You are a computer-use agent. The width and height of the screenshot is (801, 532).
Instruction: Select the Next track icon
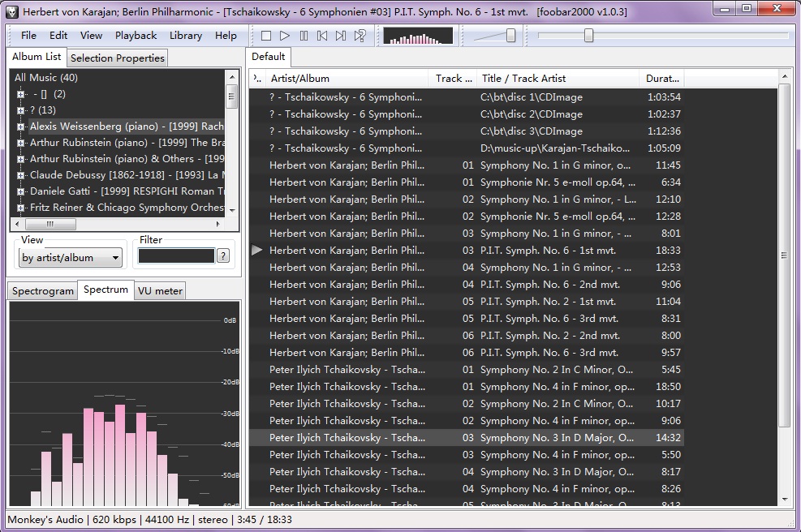pyautogui.click(x=341, y=35)
